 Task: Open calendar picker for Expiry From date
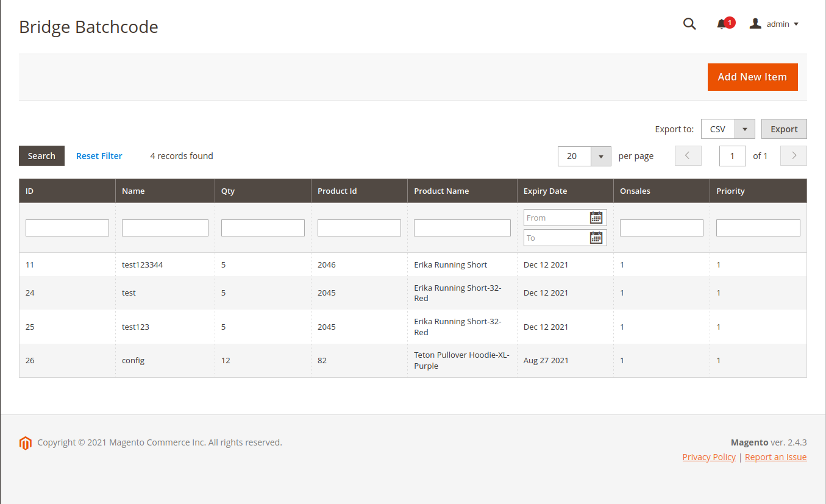point(596,218)
